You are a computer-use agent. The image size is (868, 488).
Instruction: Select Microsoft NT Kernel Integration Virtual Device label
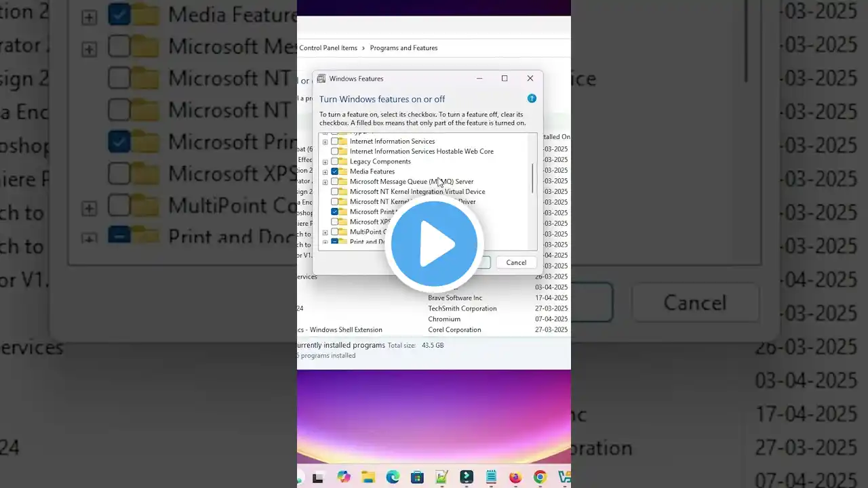point(417,192)
